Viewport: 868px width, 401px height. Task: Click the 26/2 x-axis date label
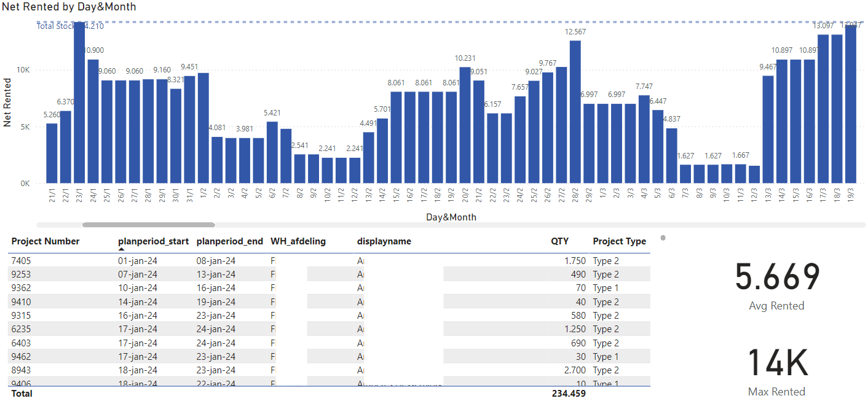click(x=548, y=195)
